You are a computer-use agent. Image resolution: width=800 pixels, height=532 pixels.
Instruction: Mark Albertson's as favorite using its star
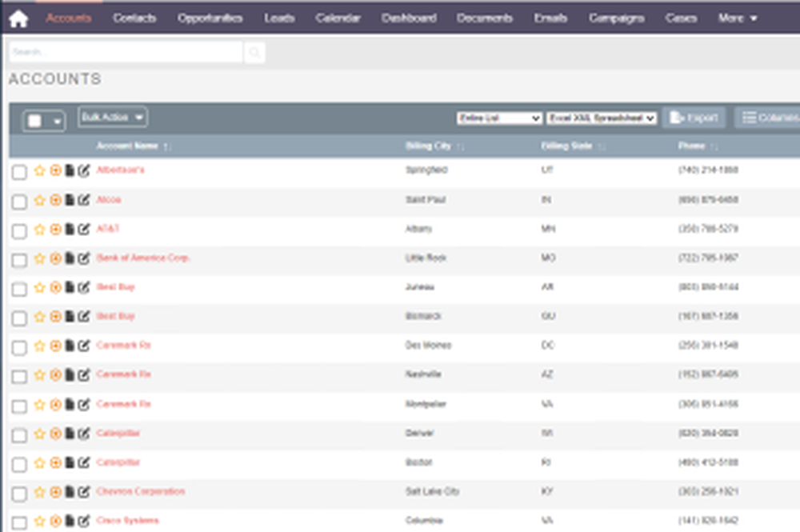click(38, 170)
